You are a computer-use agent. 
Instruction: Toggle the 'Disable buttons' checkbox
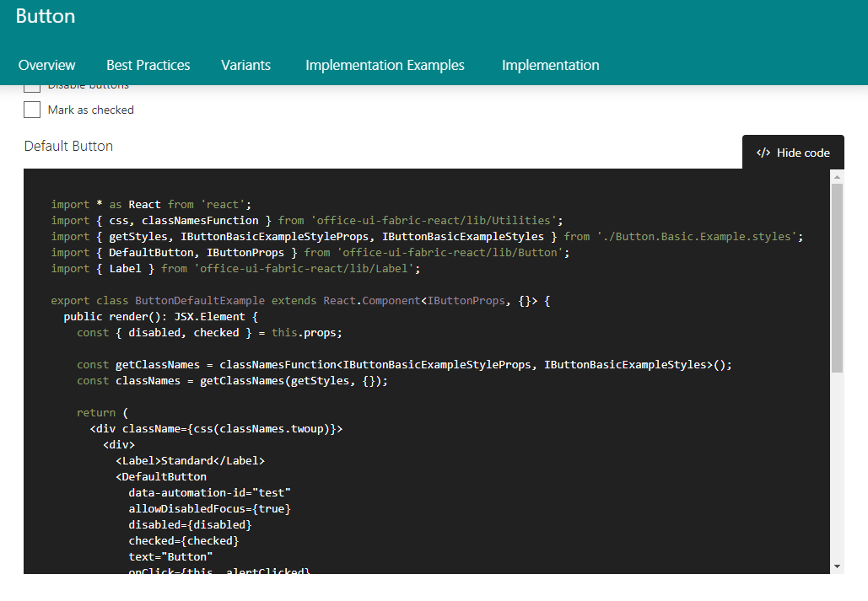32,88
